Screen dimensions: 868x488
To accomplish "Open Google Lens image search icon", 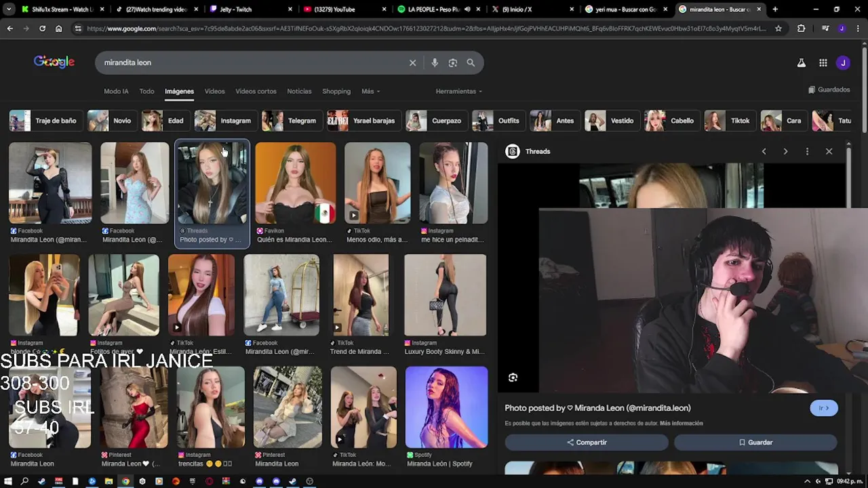I will [452, 62].
